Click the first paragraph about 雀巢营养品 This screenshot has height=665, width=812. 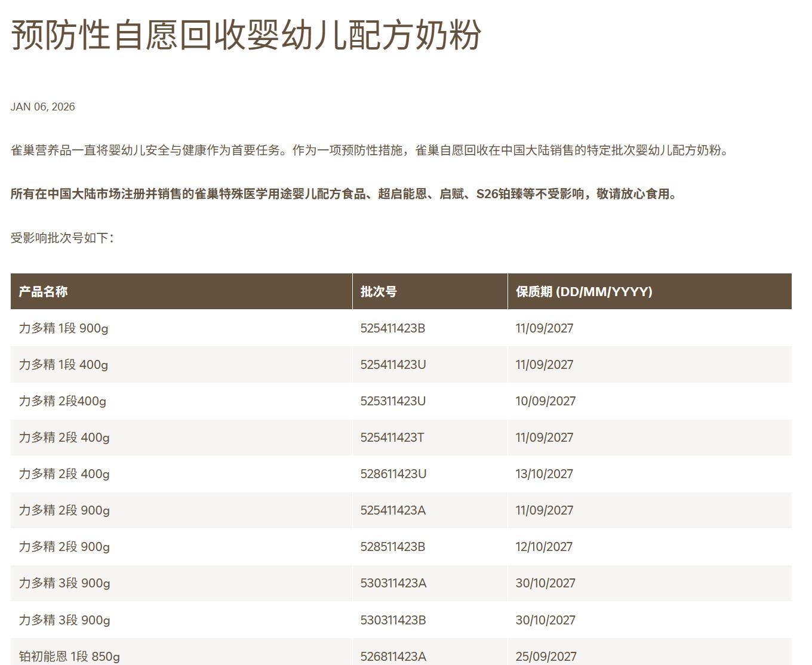point(370,150)
